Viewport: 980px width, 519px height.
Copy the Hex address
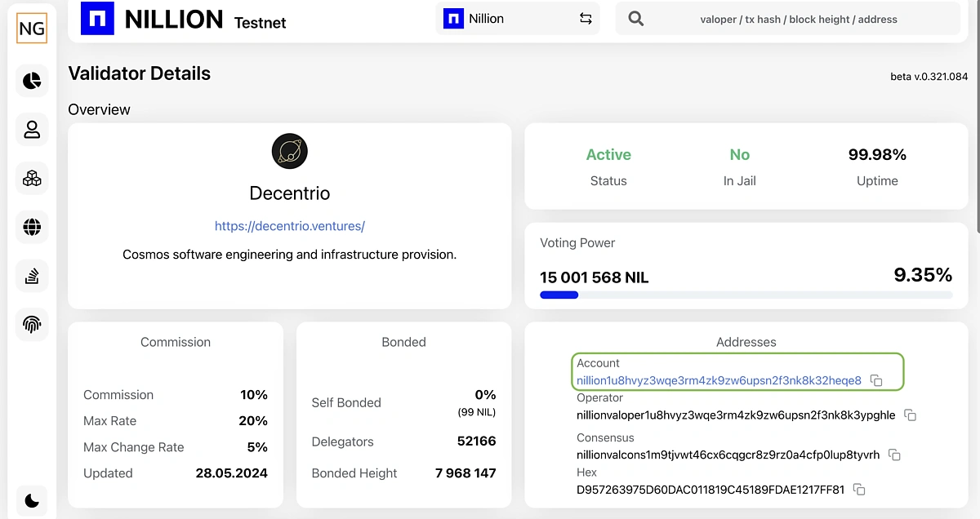859,490
